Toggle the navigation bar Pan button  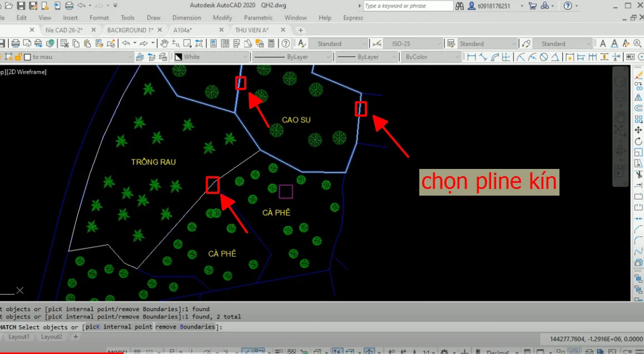pyautogui.click(x=620, y=118)
